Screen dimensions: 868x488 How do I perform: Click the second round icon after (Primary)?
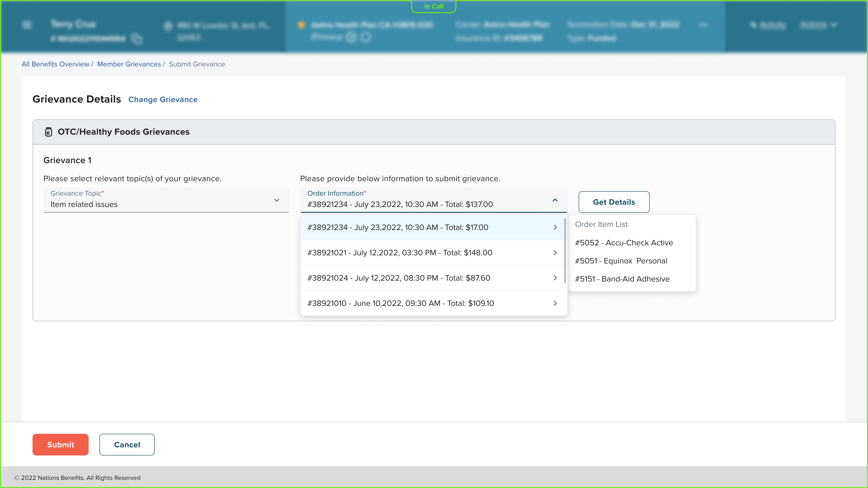click(x=366, y=37)
